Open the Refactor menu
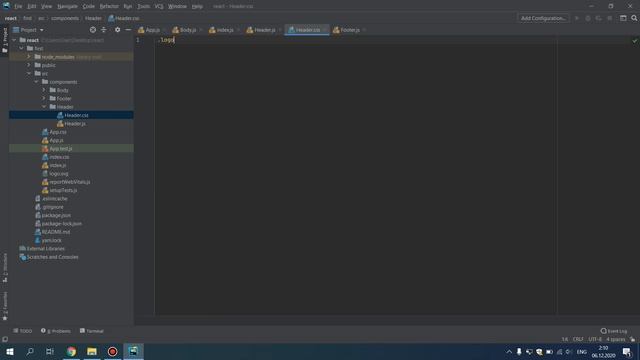The width and height of the screenshot is (640, 360). click(109, 6)
